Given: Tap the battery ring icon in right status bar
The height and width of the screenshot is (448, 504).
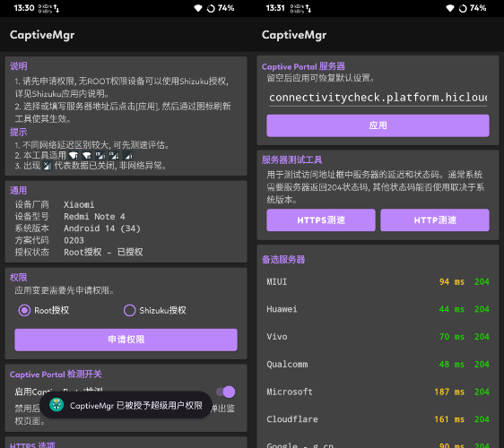Looking at the screenshot, I should pos(463,9).
